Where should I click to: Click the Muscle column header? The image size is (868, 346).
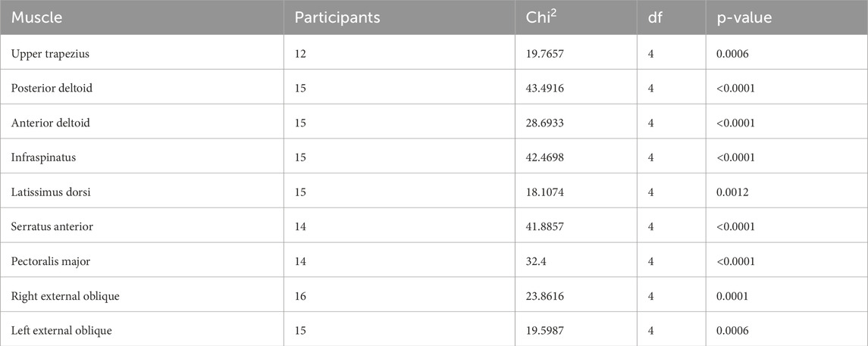coord(33,17)
